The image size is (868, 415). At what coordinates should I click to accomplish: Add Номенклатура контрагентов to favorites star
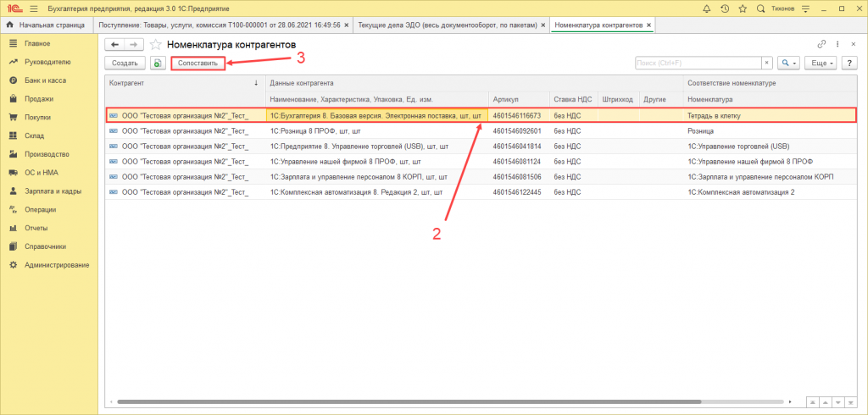coord(156,45)
